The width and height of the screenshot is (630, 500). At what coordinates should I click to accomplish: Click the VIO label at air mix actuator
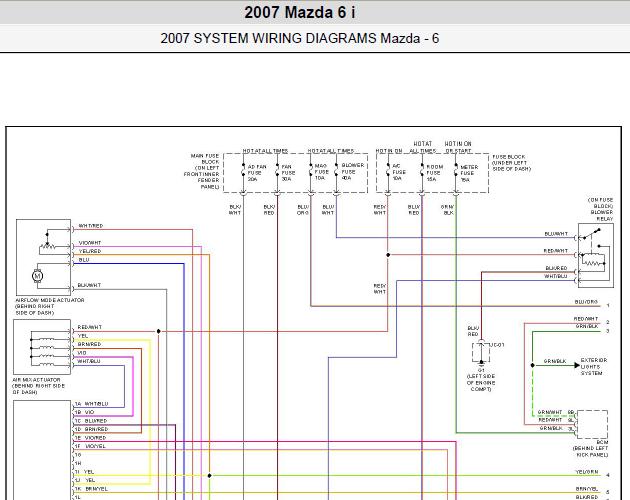82,353
